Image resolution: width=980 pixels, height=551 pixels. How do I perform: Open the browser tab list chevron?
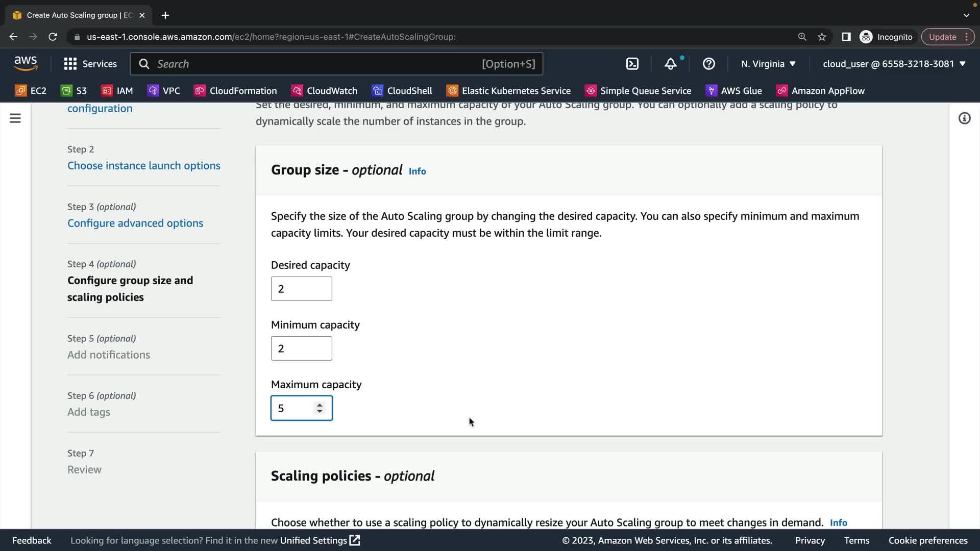click(966, 15)
